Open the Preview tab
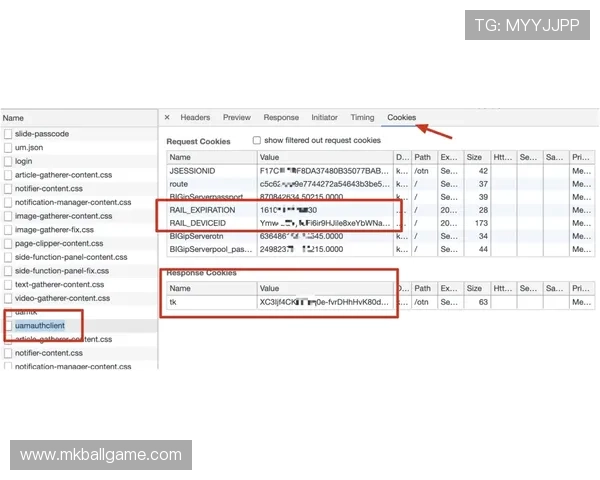The height and width of the screenshot is (480, 600). pyautogui.click(x=236, y=117)
